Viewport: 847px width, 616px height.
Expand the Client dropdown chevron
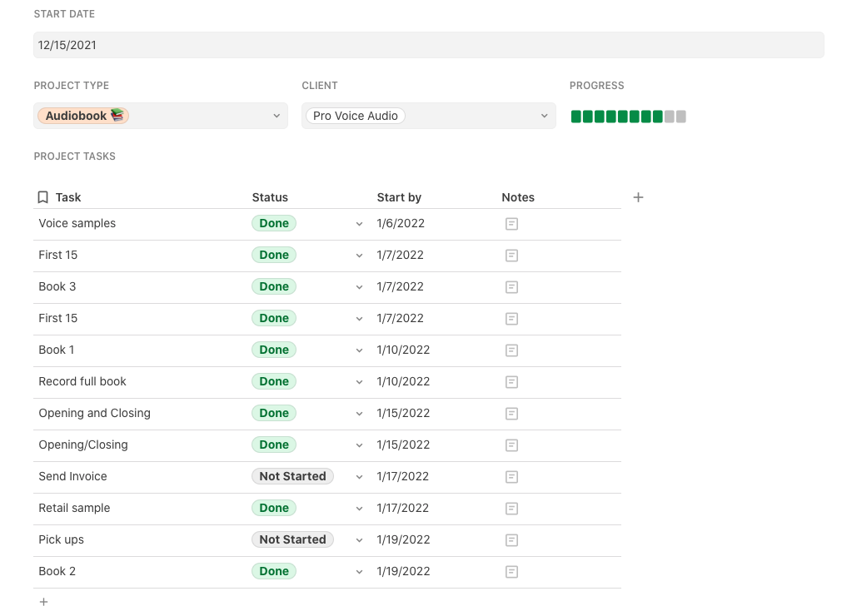click(545, 116)
